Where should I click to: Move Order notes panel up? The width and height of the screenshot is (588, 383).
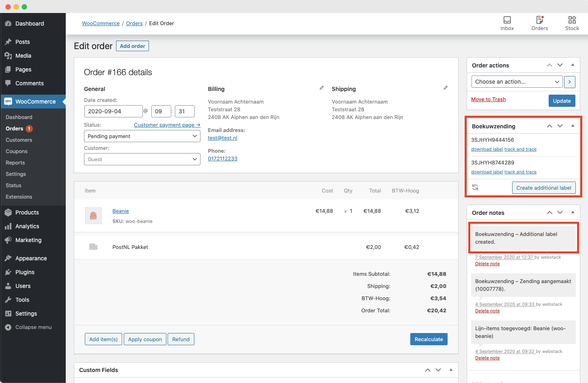click(549, 212)
